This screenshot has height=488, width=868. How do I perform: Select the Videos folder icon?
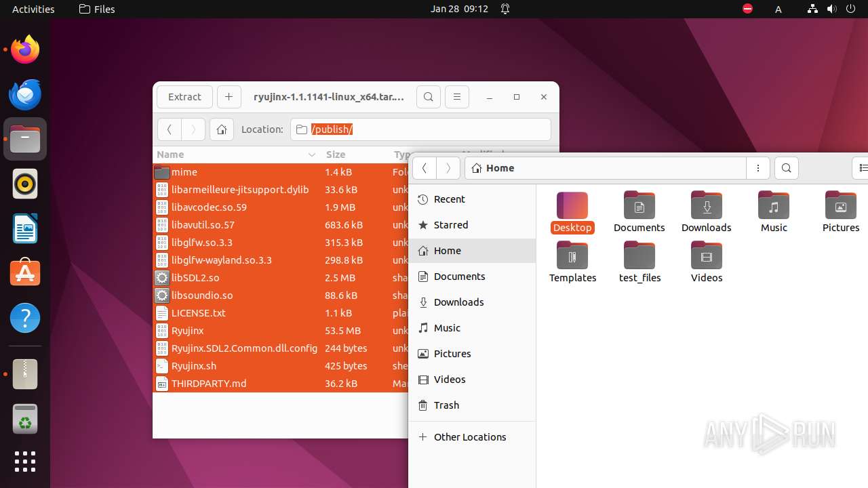point(707,262)
